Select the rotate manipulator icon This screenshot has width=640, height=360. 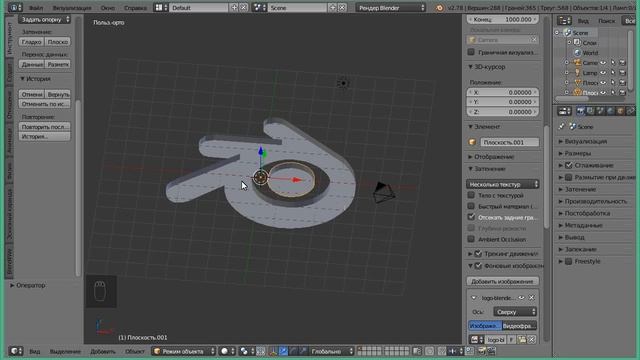tap(293, 351)
